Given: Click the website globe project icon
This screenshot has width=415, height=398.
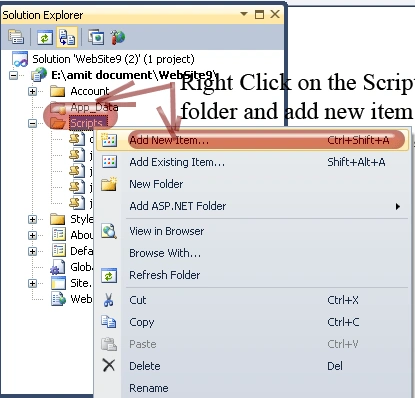Looking at the screenshot, I should pos(39,75).
